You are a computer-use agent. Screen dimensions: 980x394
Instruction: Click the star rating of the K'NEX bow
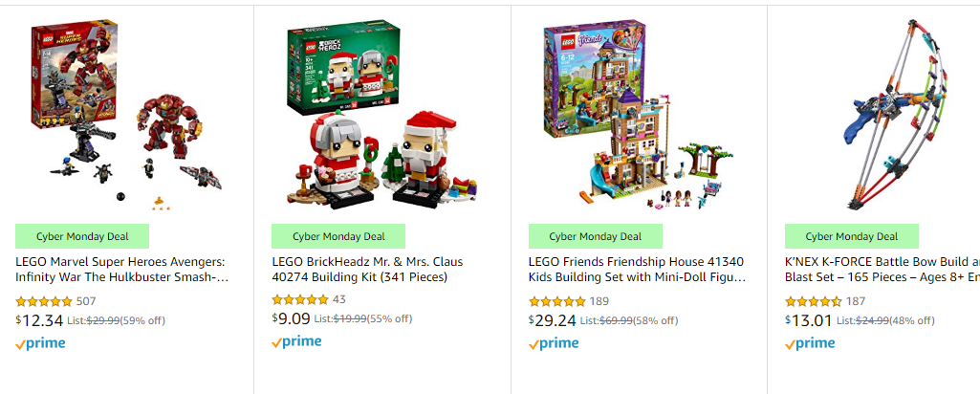click(813, 301)
